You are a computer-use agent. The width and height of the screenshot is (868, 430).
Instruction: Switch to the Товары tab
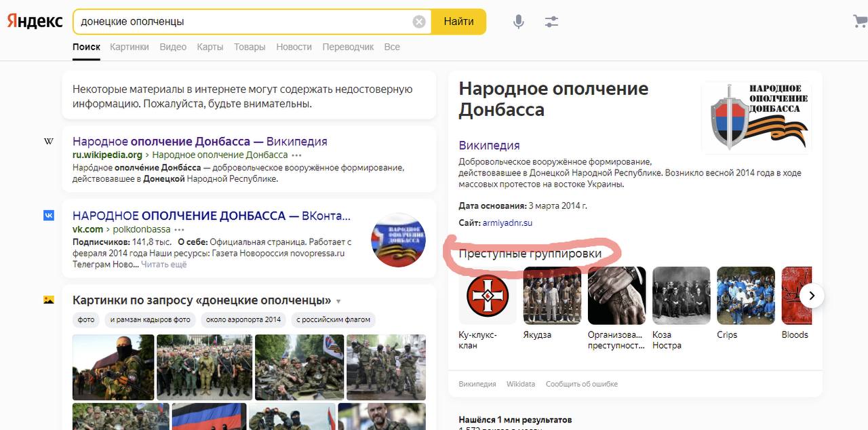coord(250,47)
